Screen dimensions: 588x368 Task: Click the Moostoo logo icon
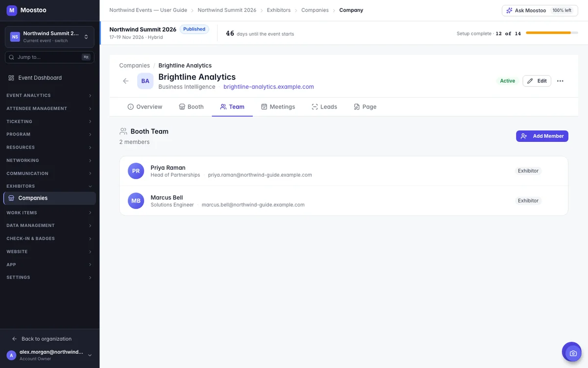pyautogui.click(x=12, y=10)
